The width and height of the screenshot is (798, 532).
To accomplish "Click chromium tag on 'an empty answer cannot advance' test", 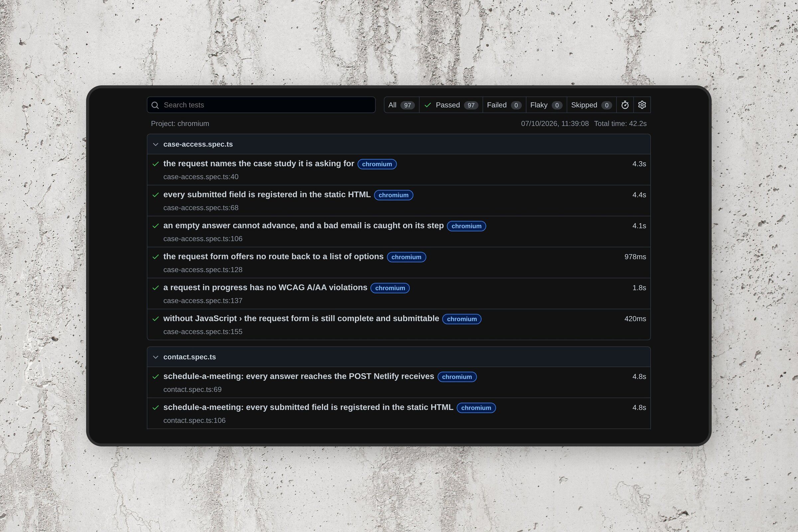I will tap(466, 226).
